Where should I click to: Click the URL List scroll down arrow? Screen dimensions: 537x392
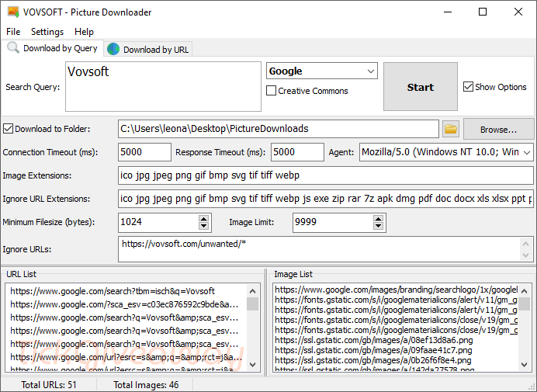pos(253,365)
